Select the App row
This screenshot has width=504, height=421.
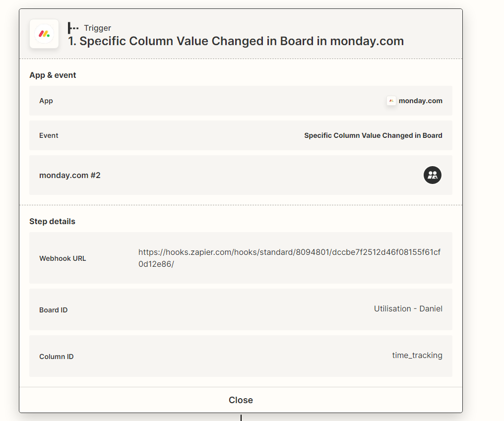(x=241, y=101)
